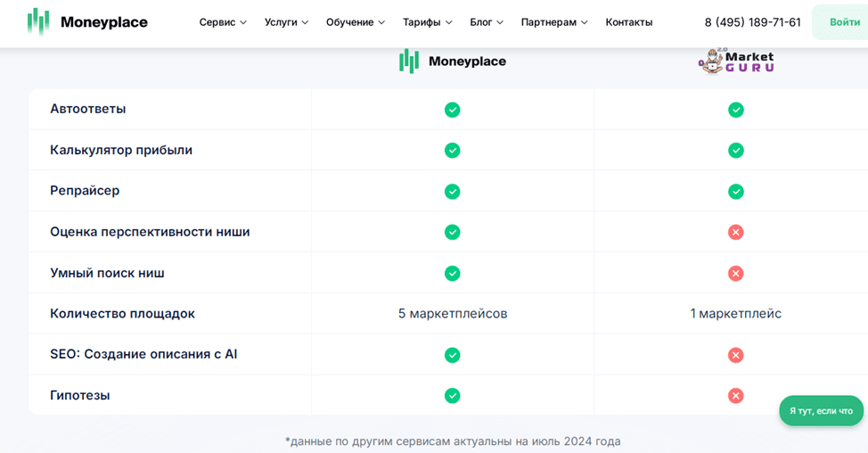Go to the Контакты page
The image size is (868, 453).
[x=629, y=22]
